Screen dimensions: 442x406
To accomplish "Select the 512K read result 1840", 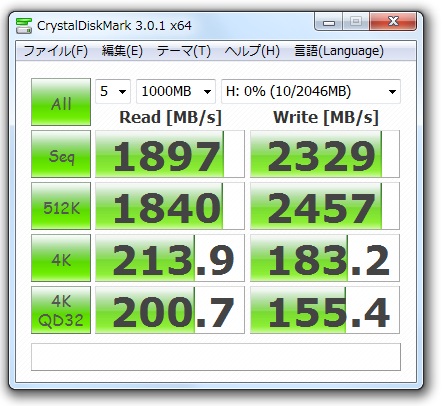I will pyautogui.click(x=170, y=206).
